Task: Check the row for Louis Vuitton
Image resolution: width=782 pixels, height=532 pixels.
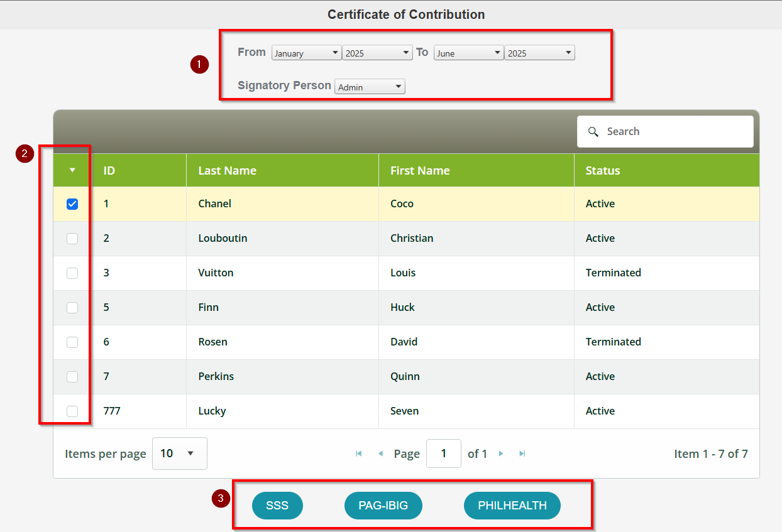Action: (72, 273)
